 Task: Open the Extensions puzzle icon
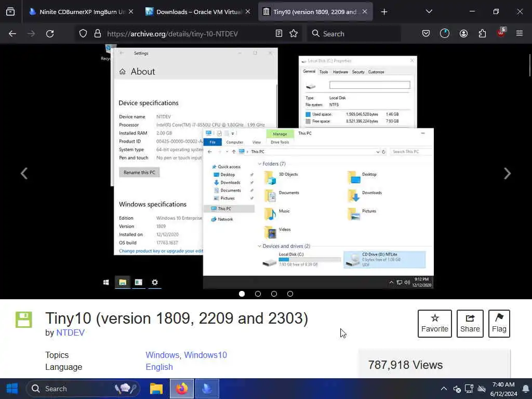click(483, 34)
